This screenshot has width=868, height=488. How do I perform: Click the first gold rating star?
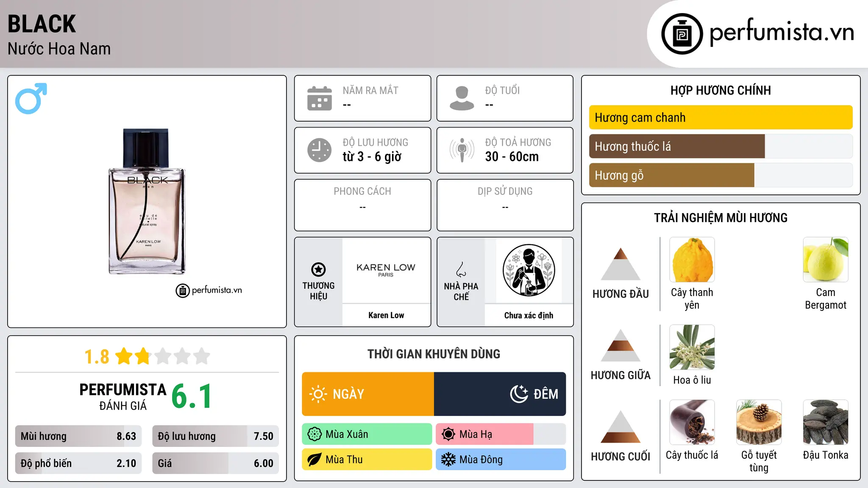[124, 356]
